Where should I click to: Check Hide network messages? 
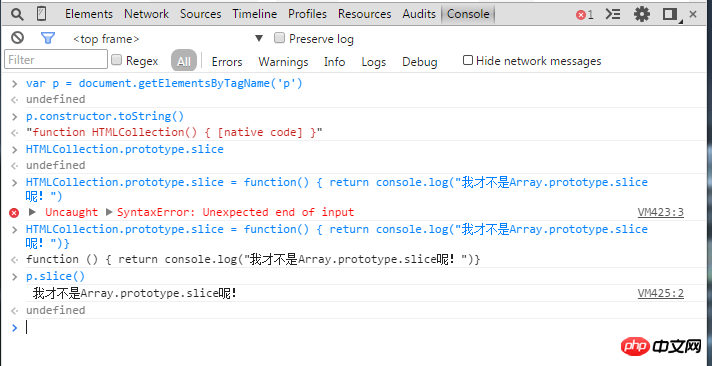coord(468,60)
